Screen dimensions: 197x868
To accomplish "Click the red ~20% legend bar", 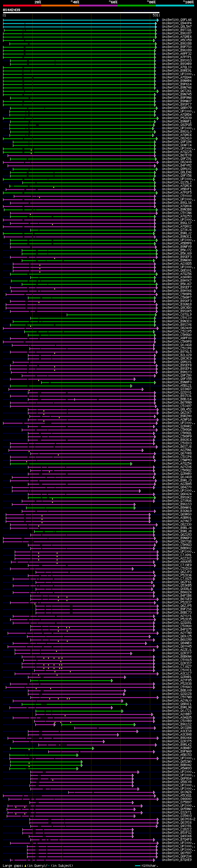I will [22, 6].
